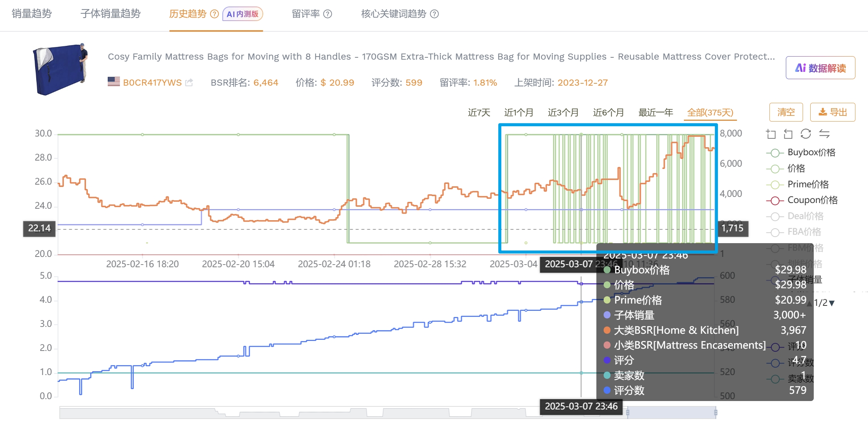Click the 清空 button
The height and width of the screenshot is (432, 868).
pos(786,112)
